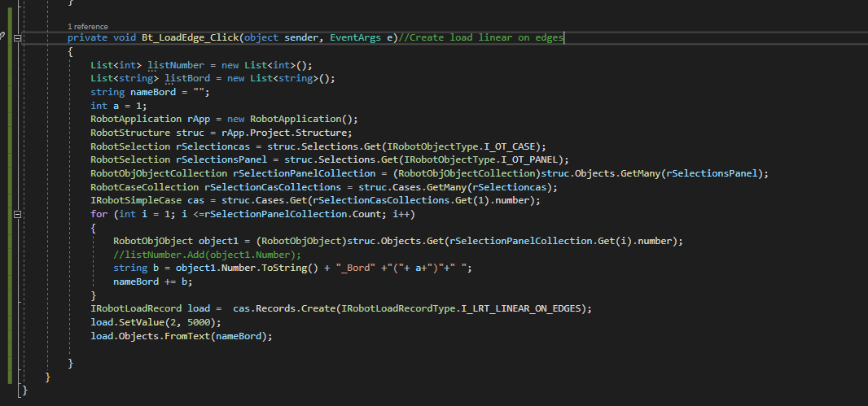Click the commented '//listNumber.Add(object1.Number);' line
The height and width of the screenshot is (406, 868).
click(207, 255)
